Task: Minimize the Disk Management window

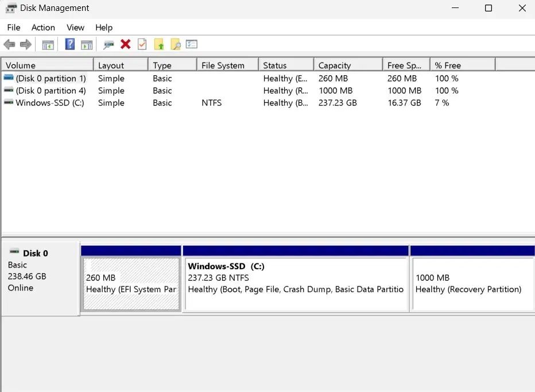Action: pyautogui.click(x=455, y=8)
